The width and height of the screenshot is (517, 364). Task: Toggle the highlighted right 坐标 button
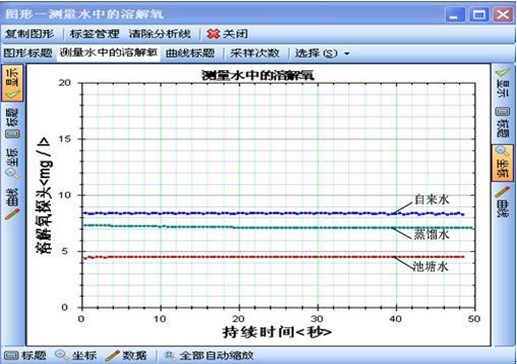click(x=502, y=163)
